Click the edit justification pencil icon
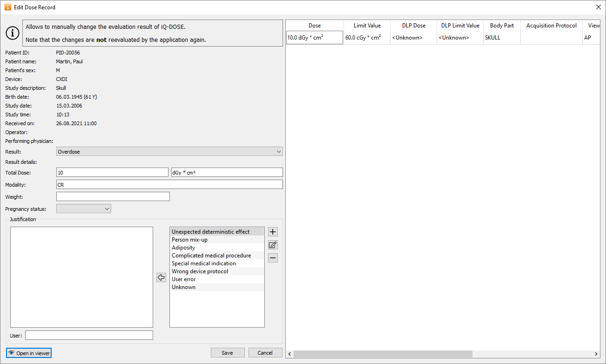Image resolution: width=606 pixels, height=364 pixels. tap(273, 245)
